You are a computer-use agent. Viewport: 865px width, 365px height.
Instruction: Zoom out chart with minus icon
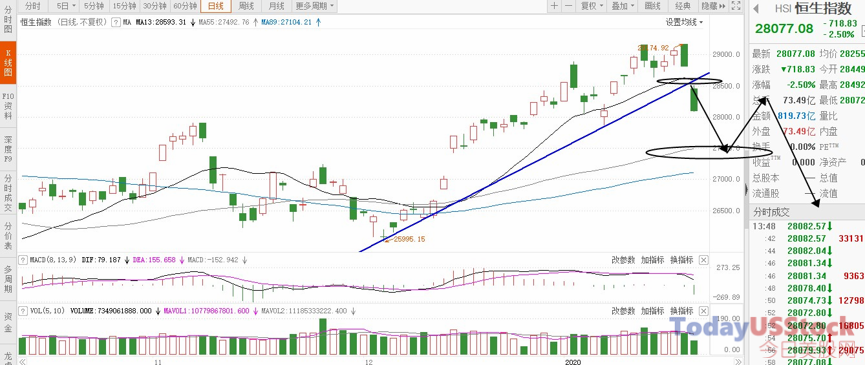pos(569,6)
